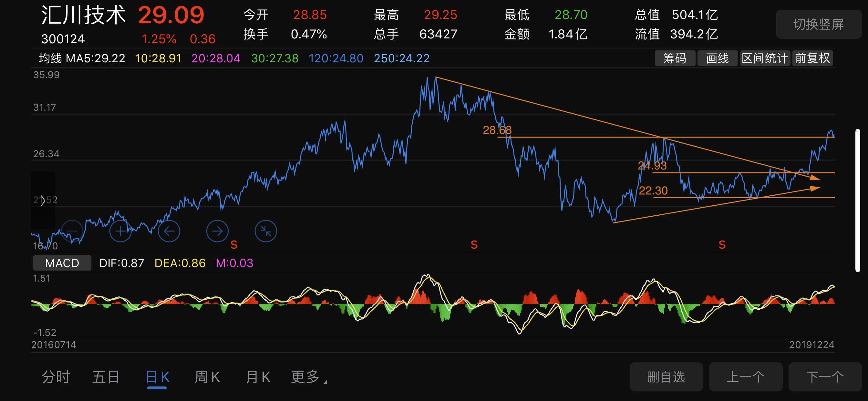
Task: Zoom in the chart with plus icon
Action: tap(121, 231)
